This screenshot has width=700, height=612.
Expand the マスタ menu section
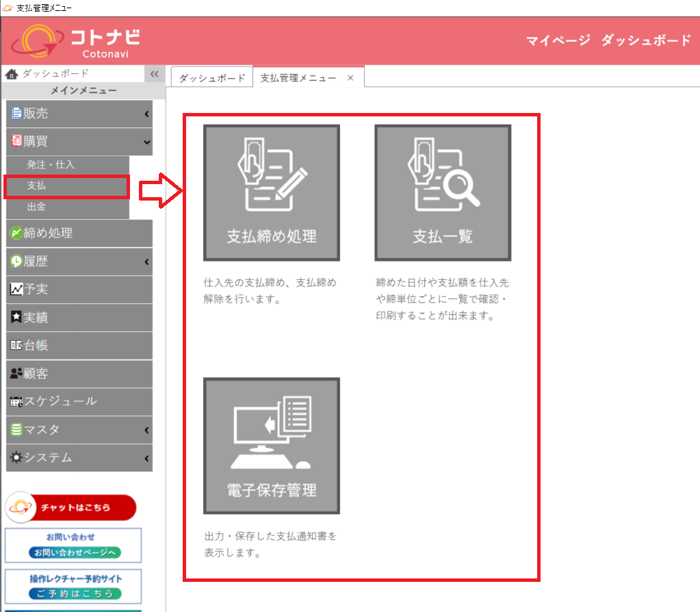tap(79, 430)
